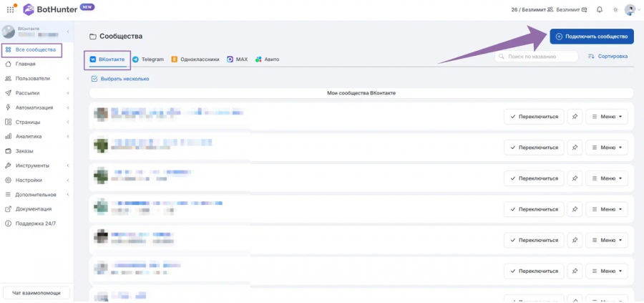Pin the third community in the list
The image size is (644, 303).
click(x=575, y=178)
